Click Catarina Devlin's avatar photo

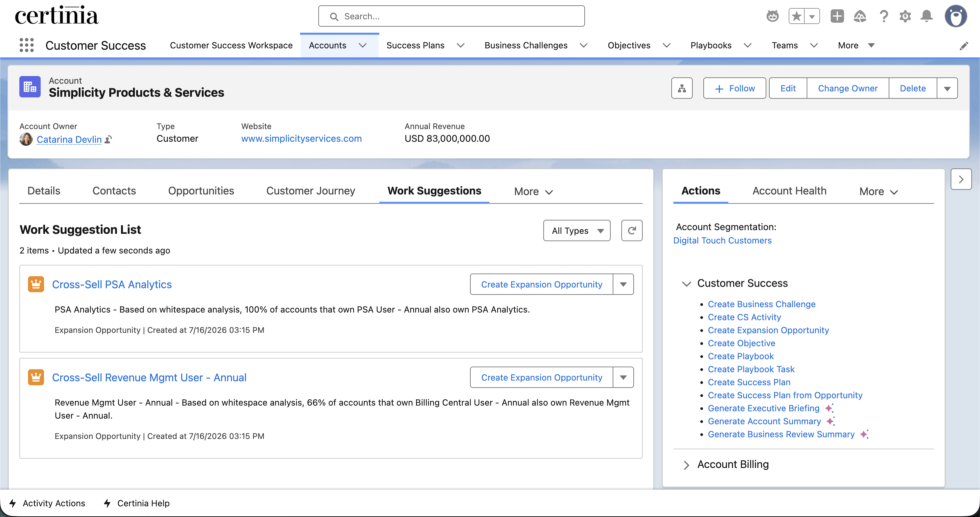[x=26, y=139]
